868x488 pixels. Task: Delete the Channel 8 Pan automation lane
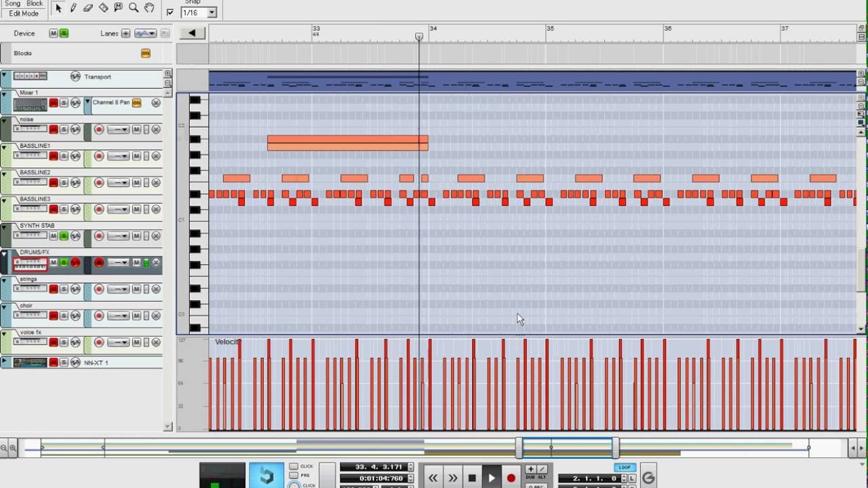pos(156,103)
